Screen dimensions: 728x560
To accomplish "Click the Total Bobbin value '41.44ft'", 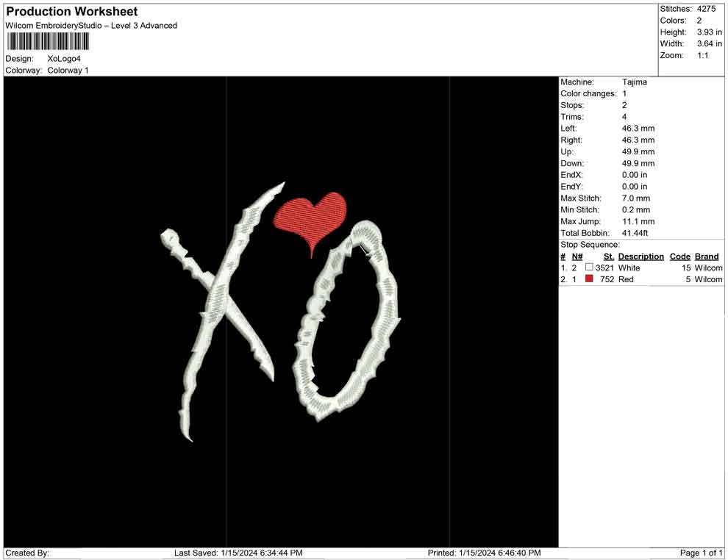I will [x=635, y=233].
